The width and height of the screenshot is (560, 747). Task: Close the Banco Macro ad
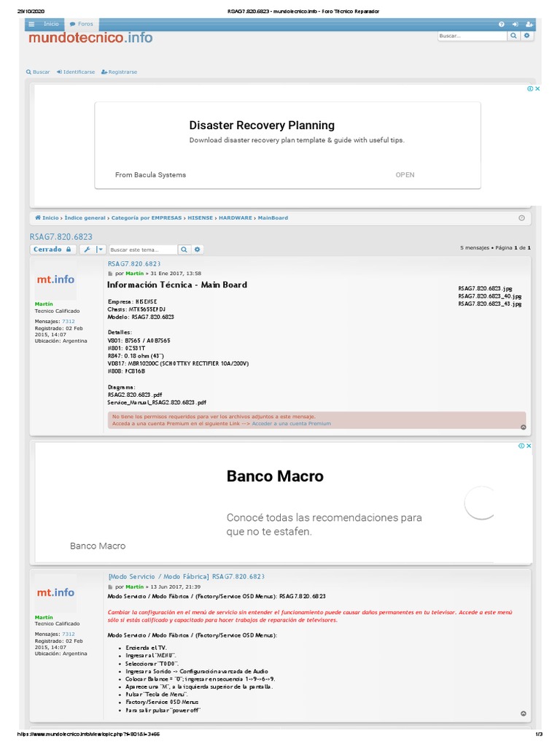pos(529,446)
